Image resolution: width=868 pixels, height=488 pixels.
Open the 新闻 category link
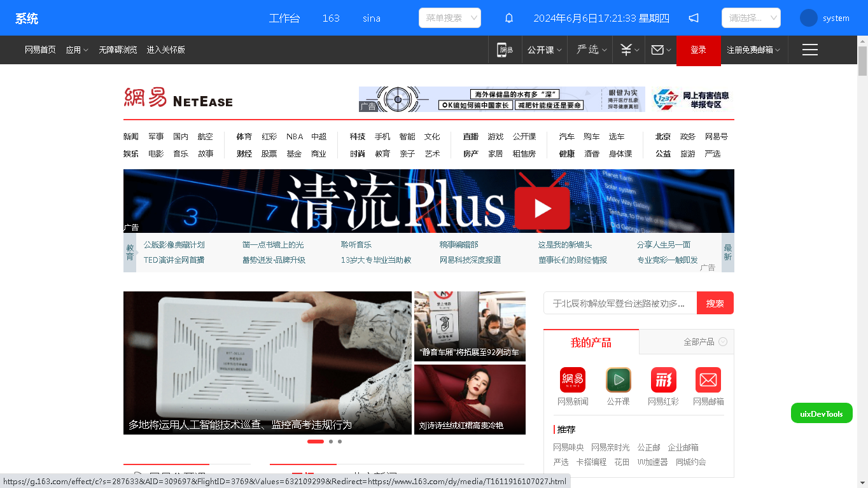point(131,137)
